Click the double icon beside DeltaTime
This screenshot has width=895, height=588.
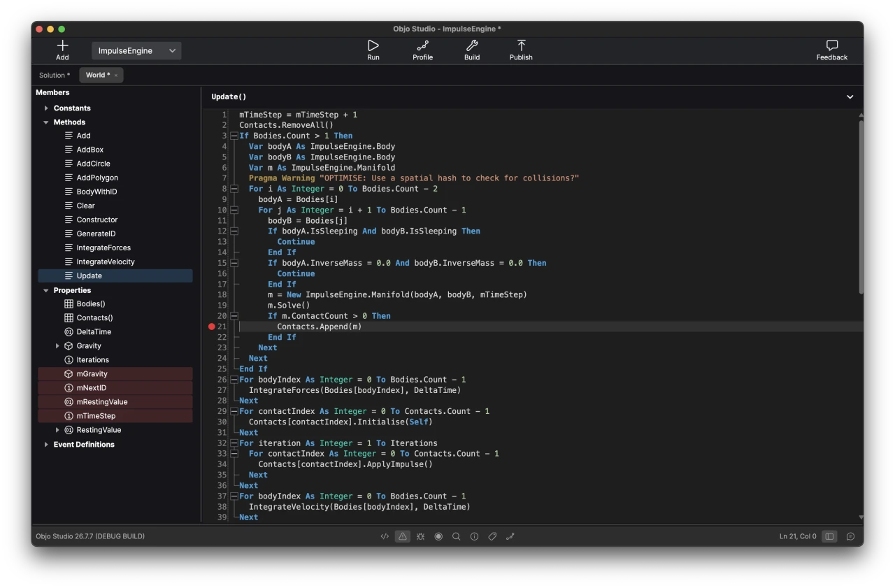coord(69,331)
